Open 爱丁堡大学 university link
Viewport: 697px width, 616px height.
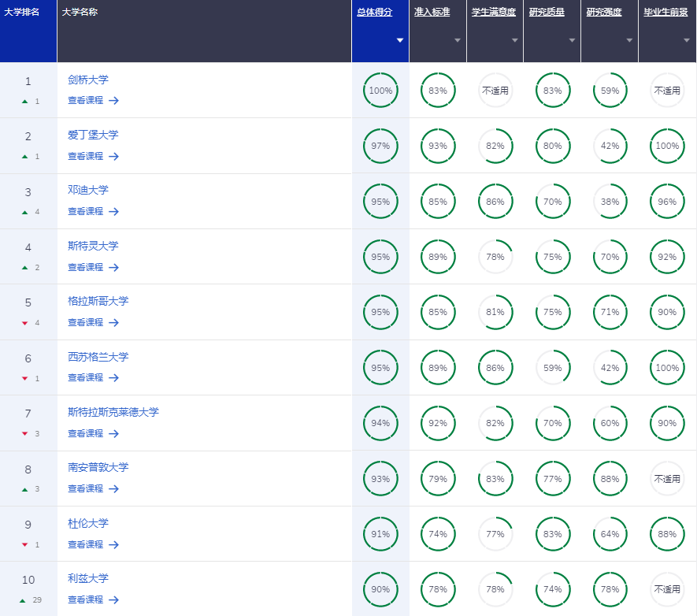[93, 135]
